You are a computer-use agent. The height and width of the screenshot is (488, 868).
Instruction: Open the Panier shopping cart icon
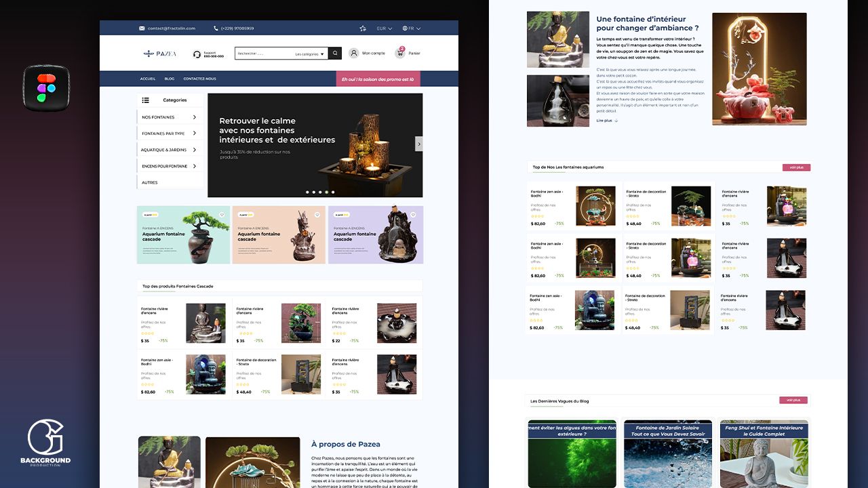(400, 53)
